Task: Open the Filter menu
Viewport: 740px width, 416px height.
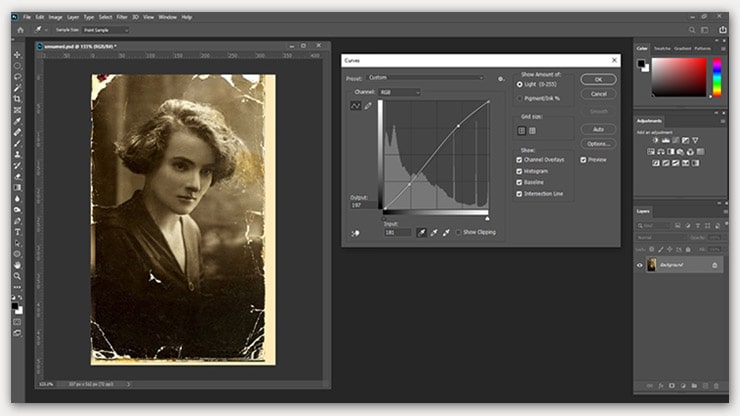Action: coord(121,17)
